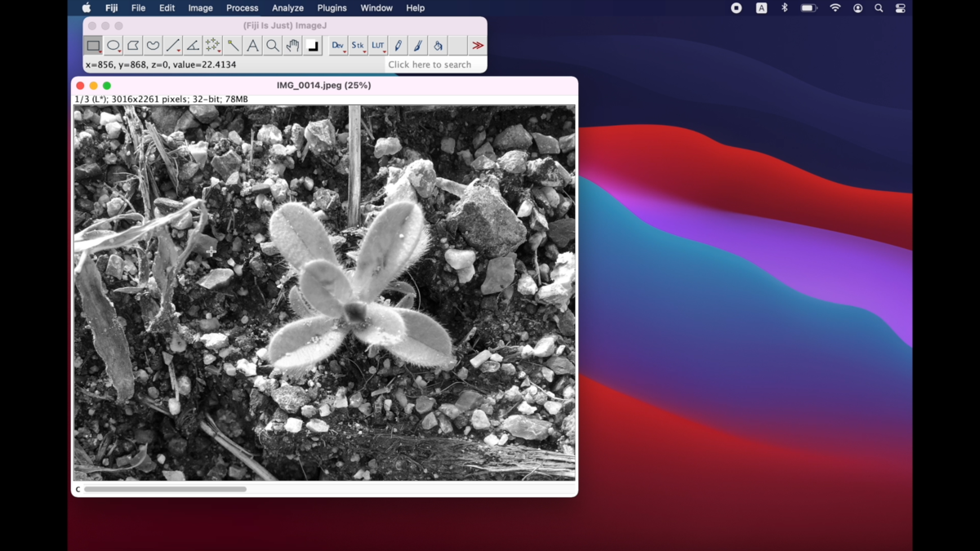This screenshot has width=980, height=551.
Task: Pick the Hand scrolling tool
Action: pyautogui.click(x=292, y=46)
